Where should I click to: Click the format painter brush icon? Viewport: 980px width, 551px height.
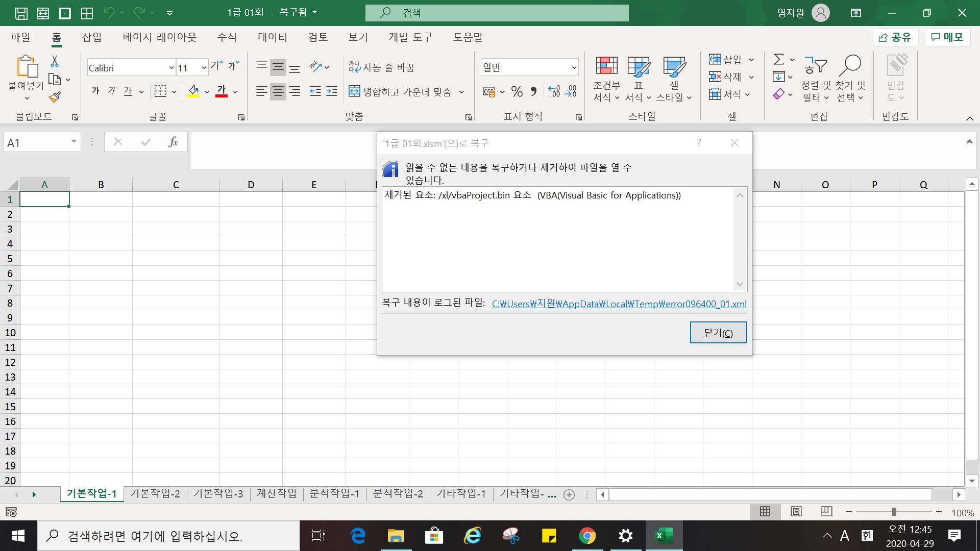55,97
